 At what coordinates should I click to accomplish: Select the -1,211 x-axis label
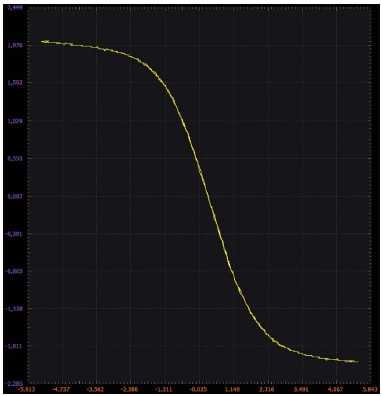(x=165, y=389)
